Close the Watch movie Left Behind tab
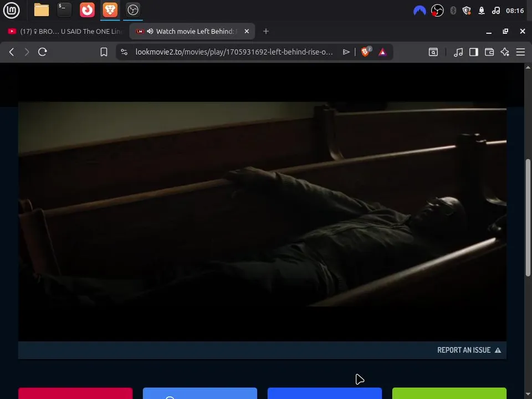 (x=247, y=31)
